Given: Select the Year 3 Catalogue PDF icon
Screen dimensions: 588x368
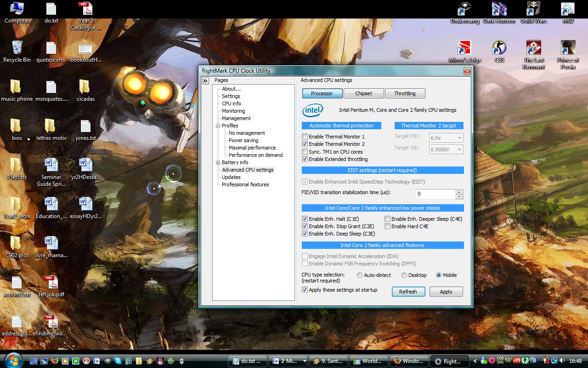Looking at the screenshot, I should [85, 16].
